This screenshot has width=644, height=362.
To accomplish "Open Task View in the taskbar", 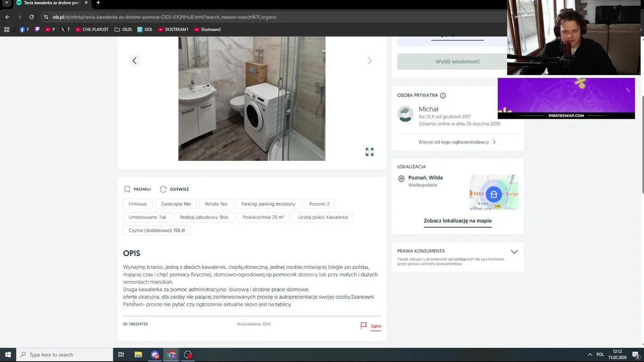I will point(121,354).
